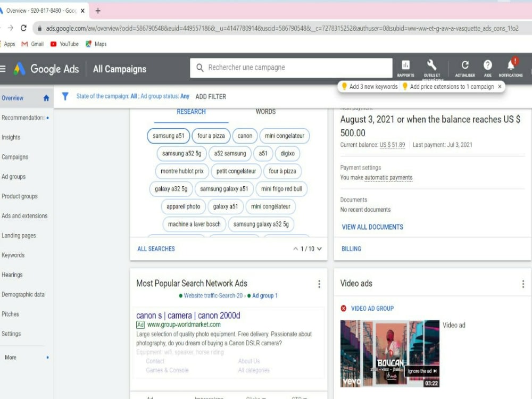
Task: Click the browser forward arrow
Action: click(x=11, y=28)
